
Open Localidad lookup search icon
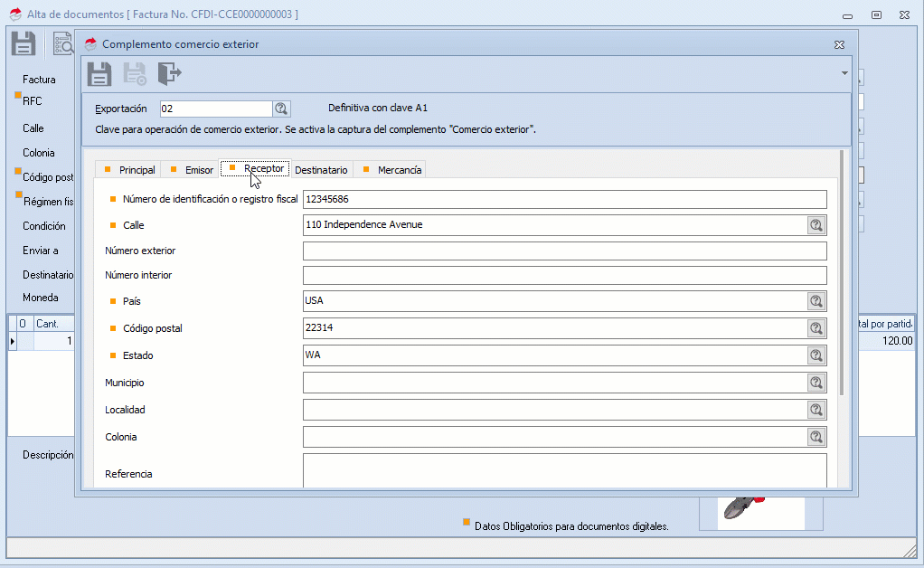click(816, 410)
